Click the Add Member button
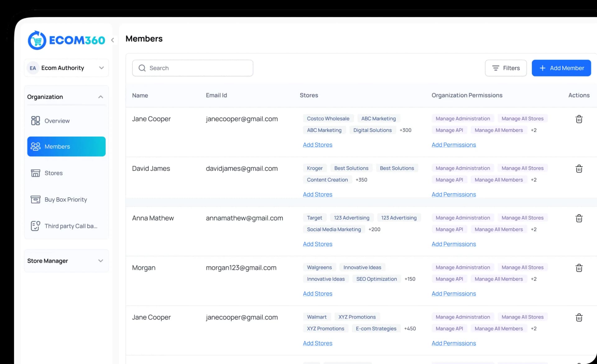 561,68
